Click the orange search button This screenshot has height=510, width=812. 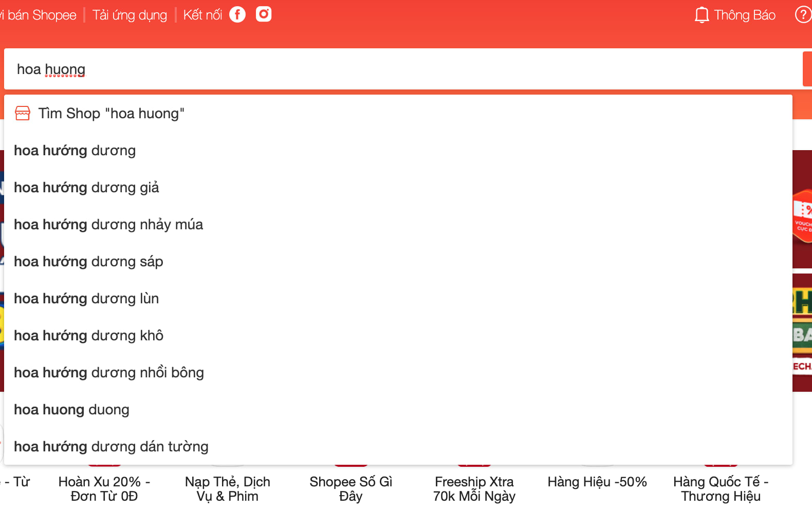coord(807,69)
